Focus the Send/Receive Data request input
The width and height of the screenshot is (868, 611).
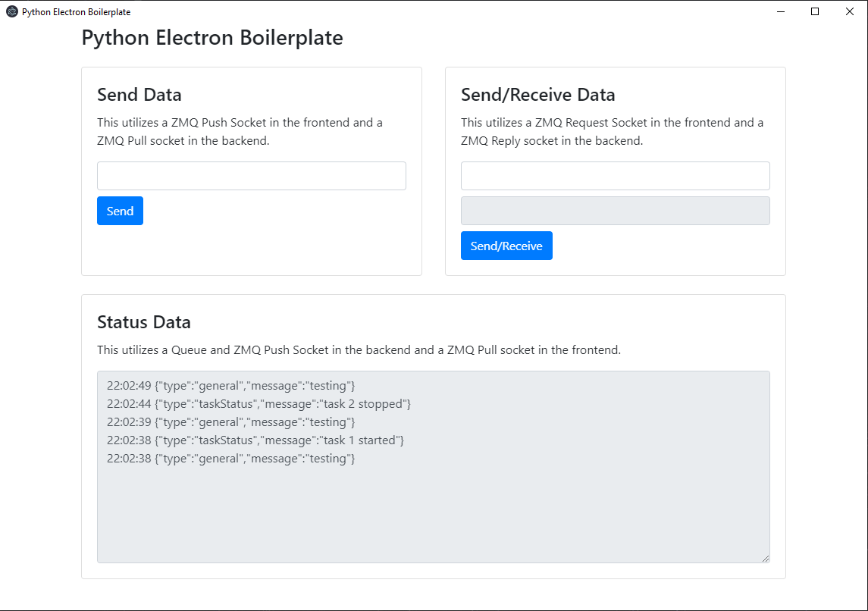coord(616,176)
